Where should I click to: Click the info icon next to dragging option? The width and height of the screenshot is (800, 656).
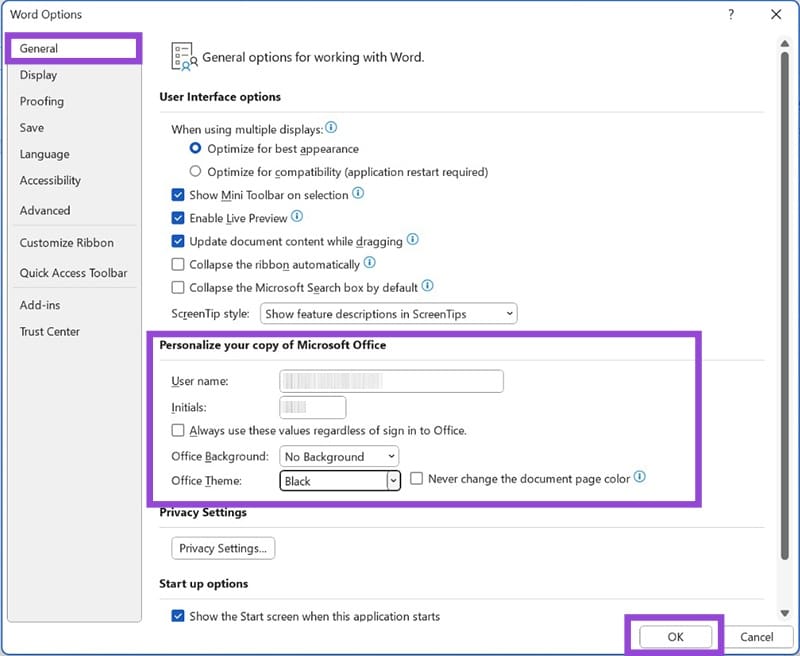click(412, 241)
